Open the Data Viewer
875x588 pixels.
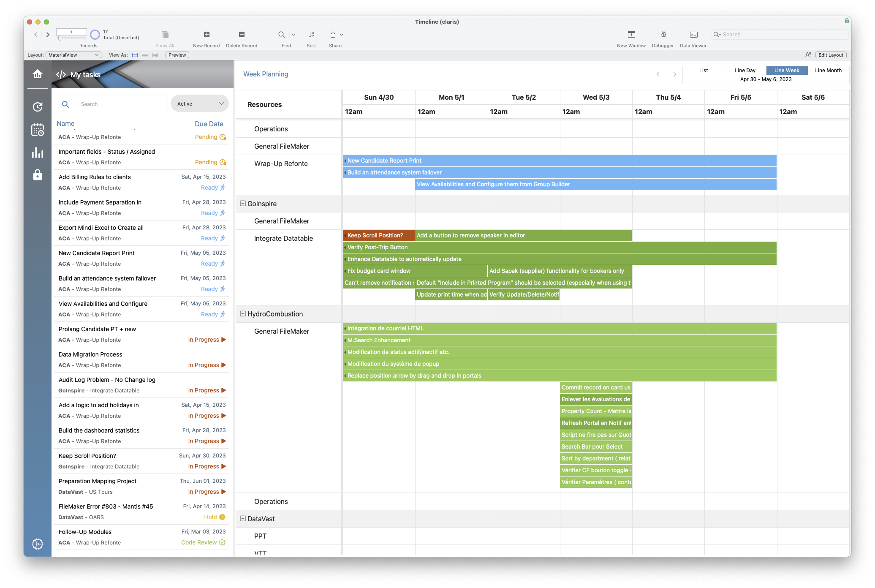tap(693, 37)
